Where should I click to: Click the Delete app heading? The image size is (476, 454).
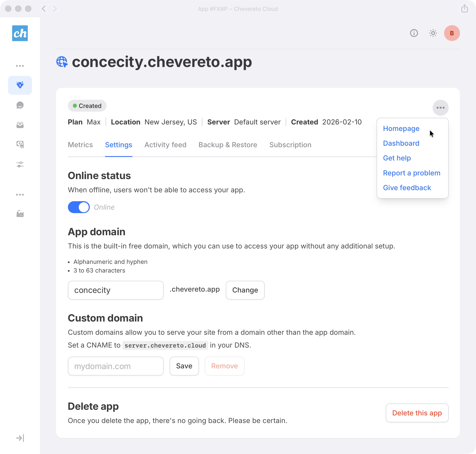point(93,406)
